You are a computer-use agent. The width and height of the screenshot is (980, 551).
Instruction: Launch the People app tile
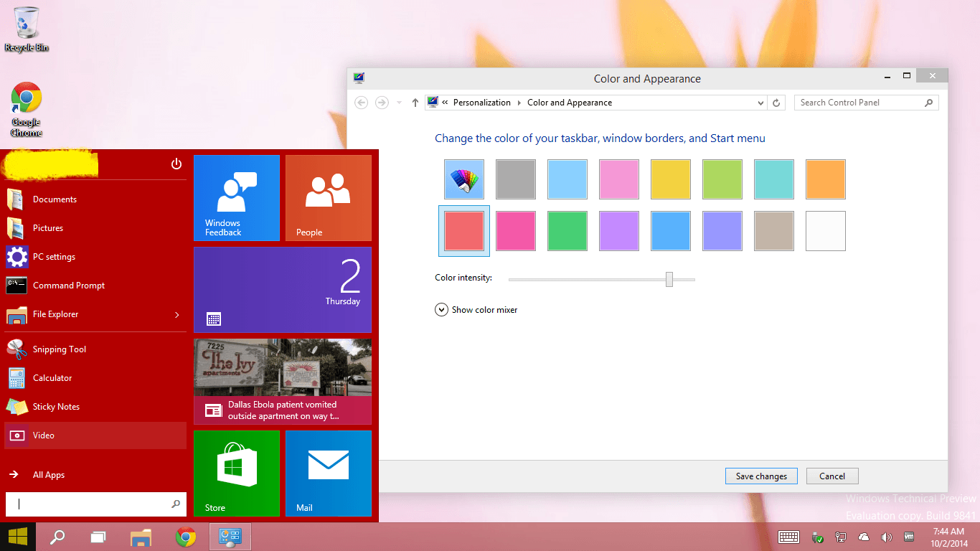tap(328, 197)
